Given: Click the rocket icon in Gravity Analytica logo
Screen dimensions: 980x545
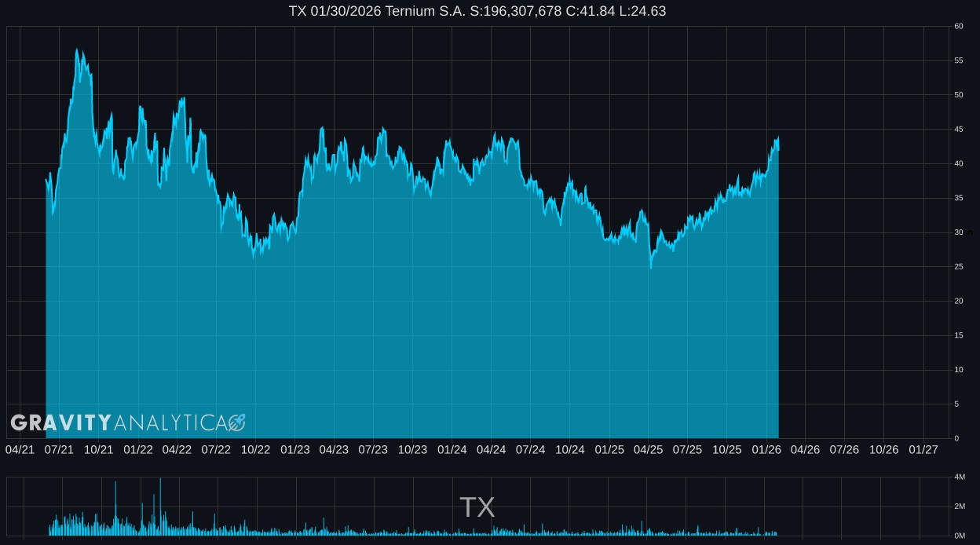Looking at the screenshot, I should [236, 423].
